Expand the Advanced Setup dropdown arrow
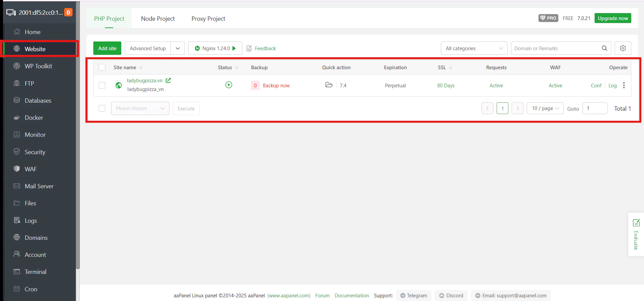This screenshot has width=644, height=301. [178, 48]
